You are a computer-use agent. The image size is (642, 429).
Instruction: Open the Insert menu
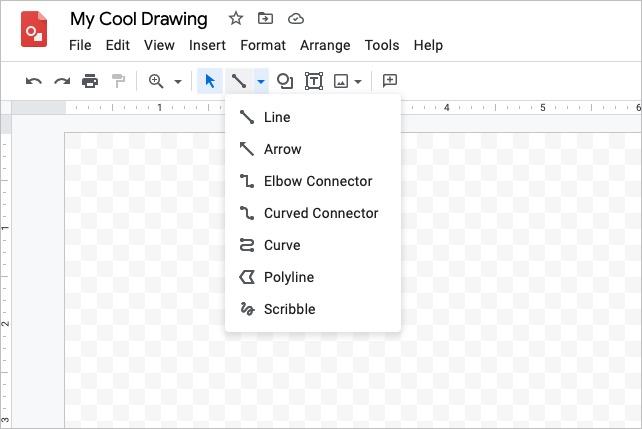[x=207, y=45]
